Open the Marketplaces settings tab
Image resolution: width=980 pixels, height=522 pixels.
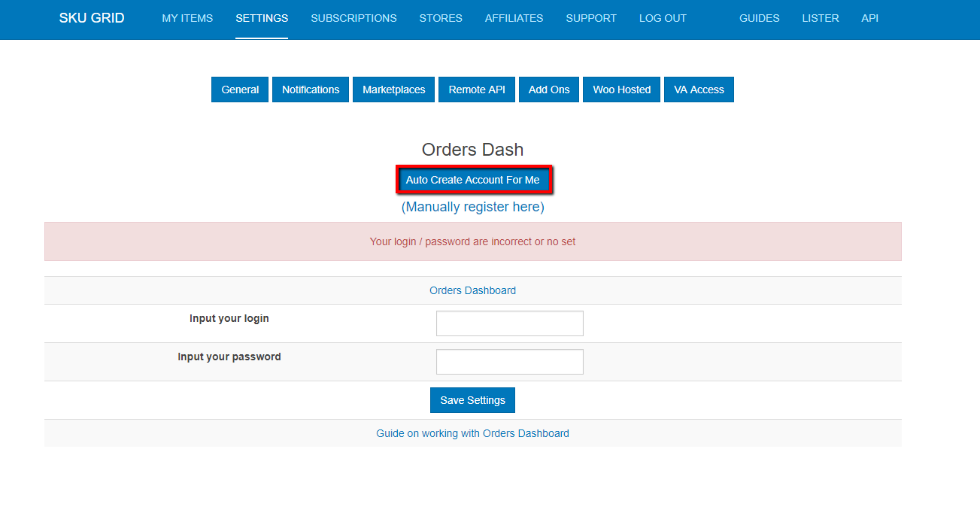tap(393, 90)
